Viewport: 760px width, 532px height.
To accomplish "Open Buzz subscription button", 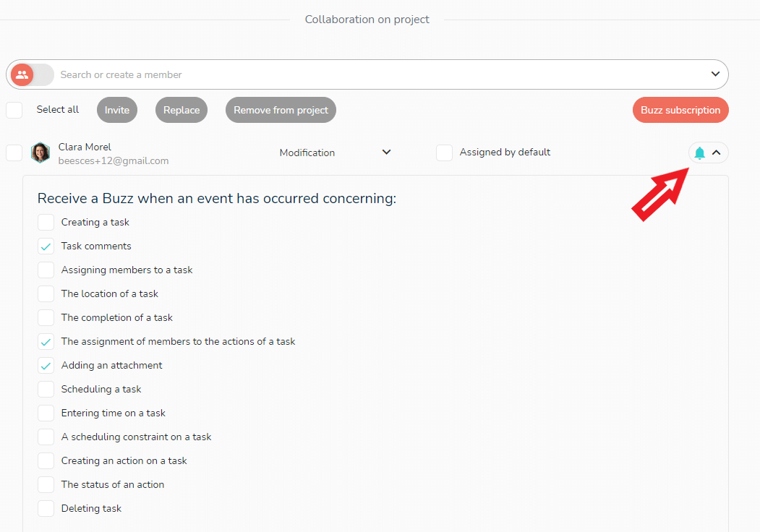I will pos(680,110).
